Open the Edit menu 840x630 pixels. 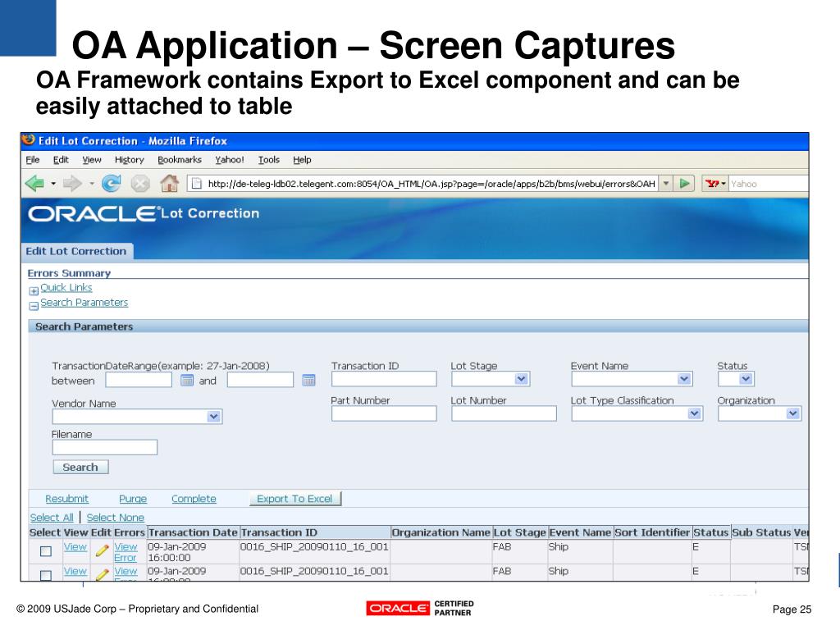tap(61, 160)
